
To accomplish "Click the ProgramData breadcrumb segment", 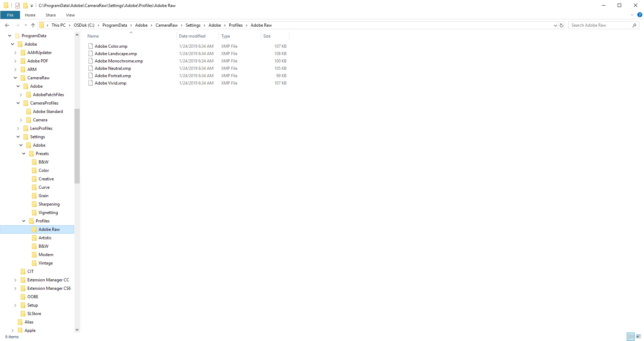I will pos(114,25).
